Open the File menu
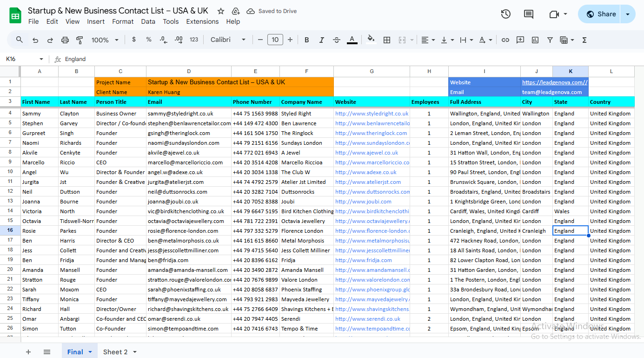Image resolution: width=644 pixels, height=358 pixels. pyautogui.click(x=33, y=21)
